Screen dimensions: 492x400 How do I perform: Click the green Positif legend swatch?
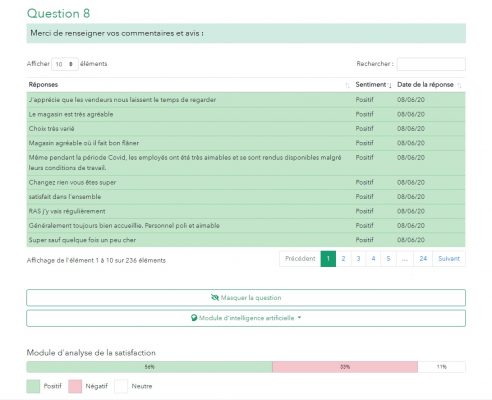click(33, 386)
